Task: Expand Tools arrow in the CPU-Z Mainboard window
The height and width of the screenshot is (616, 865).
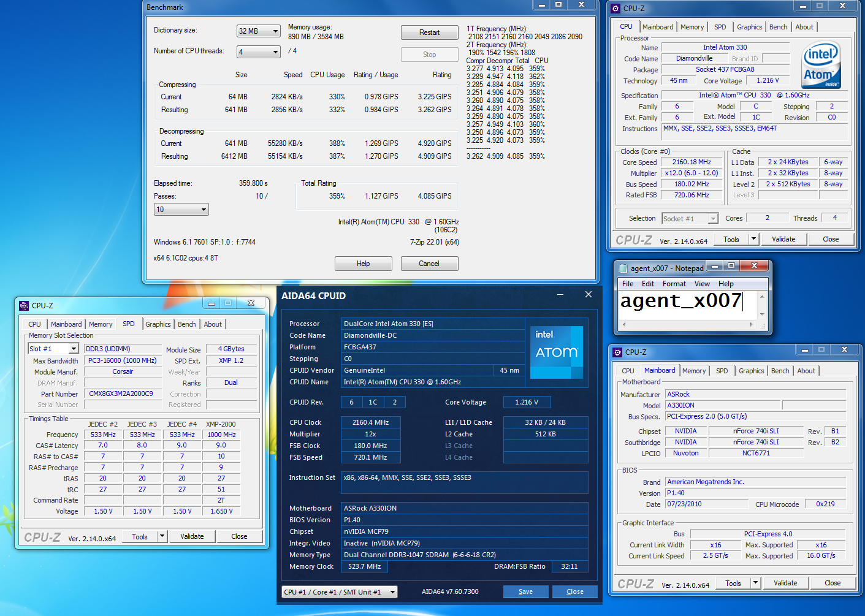Action: pos(756,583)
